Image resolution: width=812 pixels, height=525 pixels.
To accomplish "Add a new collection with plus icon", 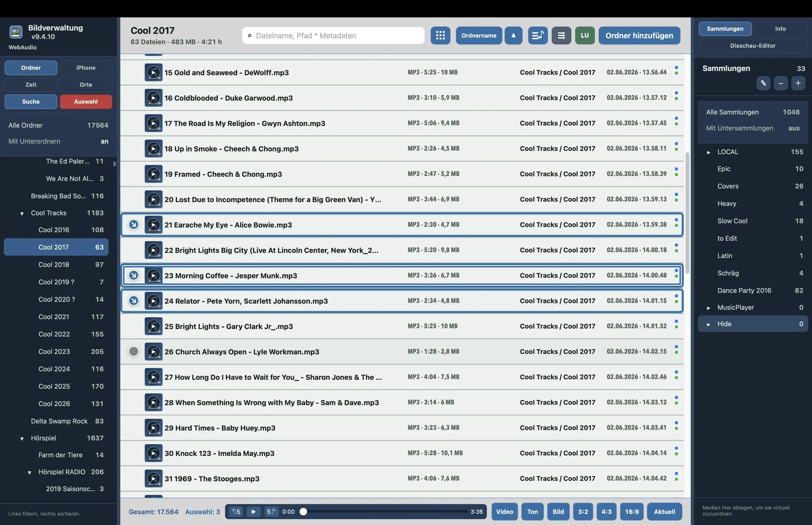I will (x=798, y=83).
